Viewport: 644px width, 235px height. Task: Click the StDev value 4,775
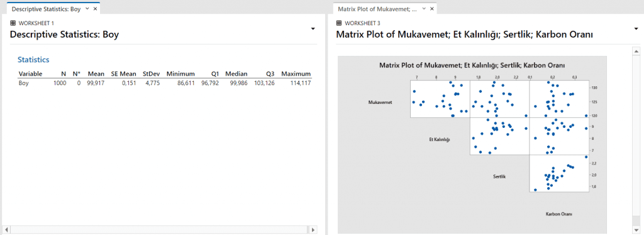click(152, 83)
